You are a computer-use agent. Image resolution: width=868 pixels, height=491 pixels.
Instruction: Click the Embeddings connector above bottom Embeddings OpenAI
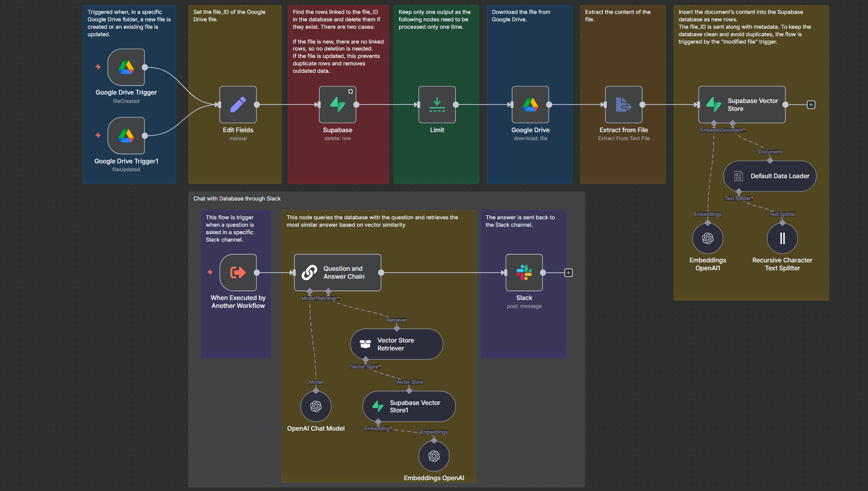coord(434,441)
